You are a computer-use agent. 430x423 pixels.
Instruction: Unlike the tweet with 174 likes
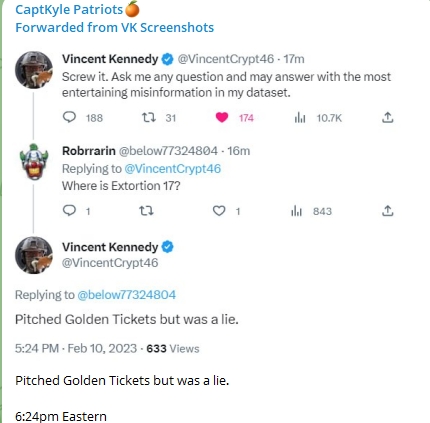[222, 117]
